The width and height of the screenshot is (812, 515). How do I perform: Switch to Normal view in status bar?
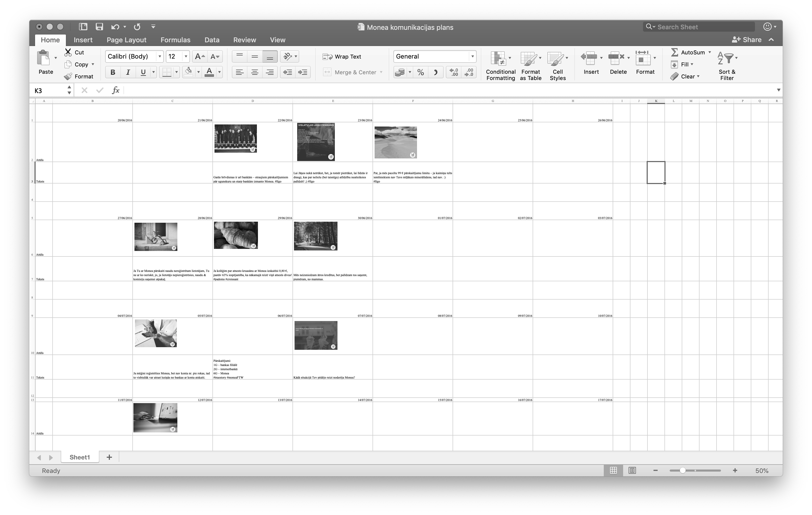pos(613,471)
